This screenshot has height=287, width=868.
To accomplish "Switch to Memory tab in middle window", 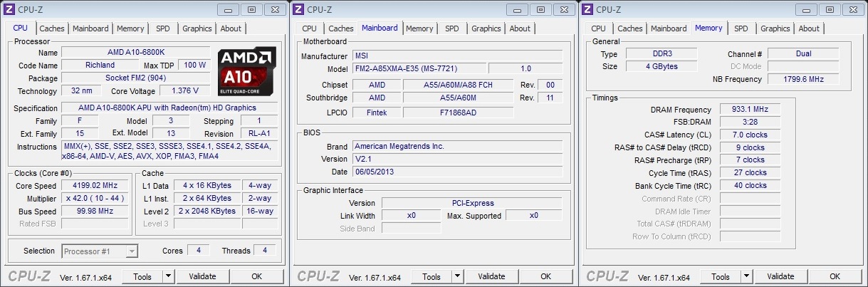I will click(x=419, y=28).
